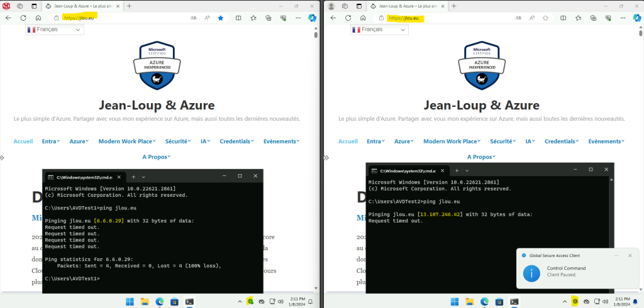Click Azure Inexperienced badge logo in AVDTest2 page
The height and width of the screenshot is (308, 644).
point(482,65)
